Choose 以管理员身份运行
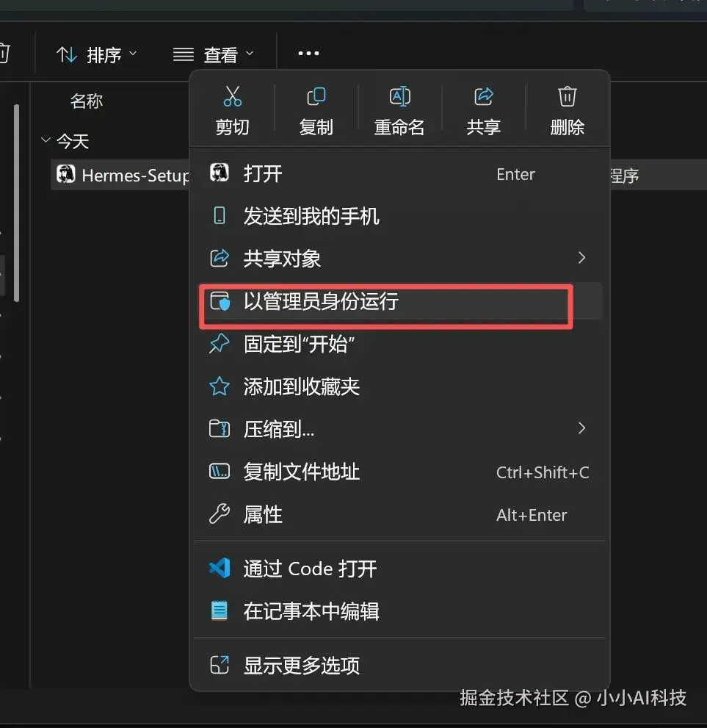The height and width of the screenshot is (728, 707). pyautogui.click(x=399, y=301)
